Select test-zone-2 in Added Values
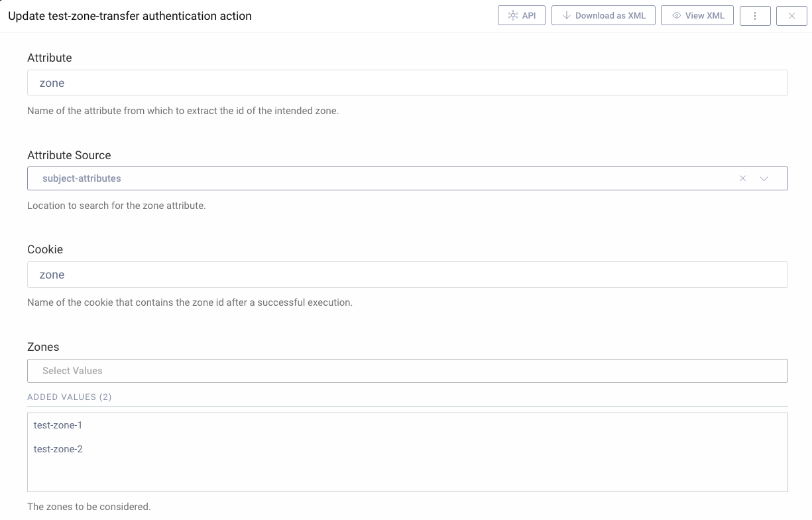This screenshot has width=812, height=520. pyautogui.click(x=58, y=449)
